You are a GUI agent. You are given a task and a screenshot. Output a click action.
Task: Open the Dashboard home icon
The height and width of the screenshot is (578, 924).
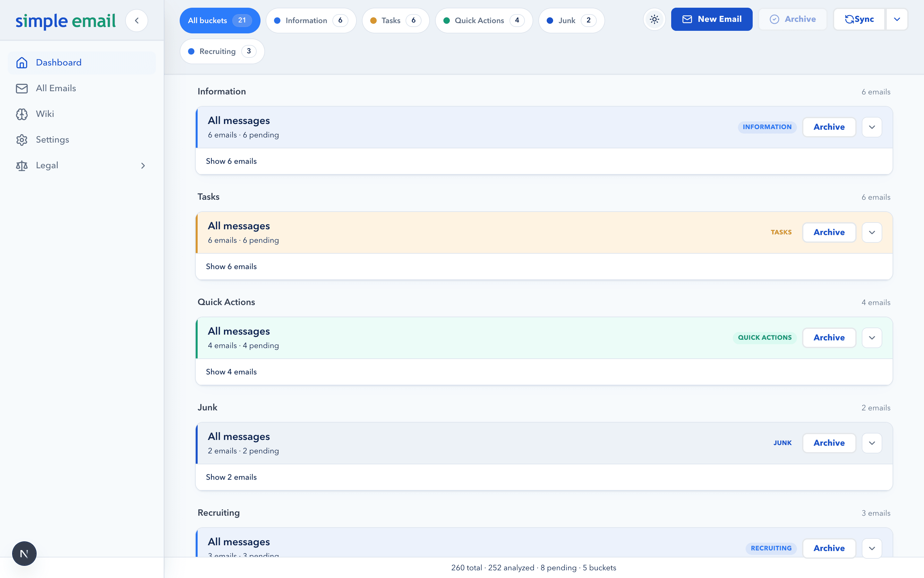[x=22, y=63]
